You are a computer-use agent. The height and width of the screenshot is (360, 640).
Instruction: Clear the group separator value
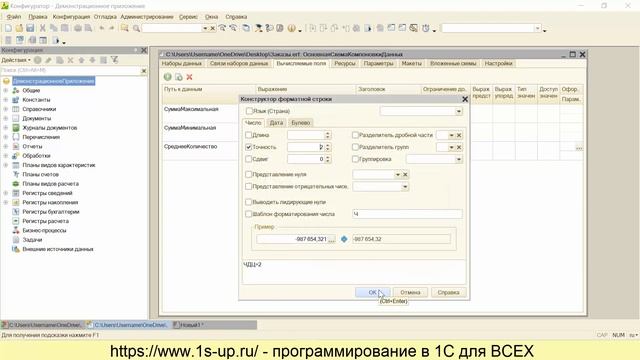coord(459,147)
